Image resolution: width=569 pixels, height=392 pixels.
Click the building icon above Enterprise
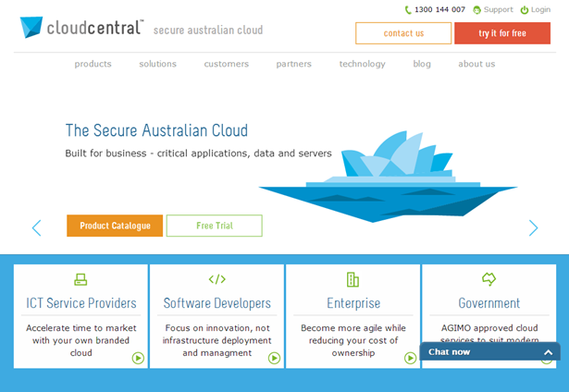[353, 279]
